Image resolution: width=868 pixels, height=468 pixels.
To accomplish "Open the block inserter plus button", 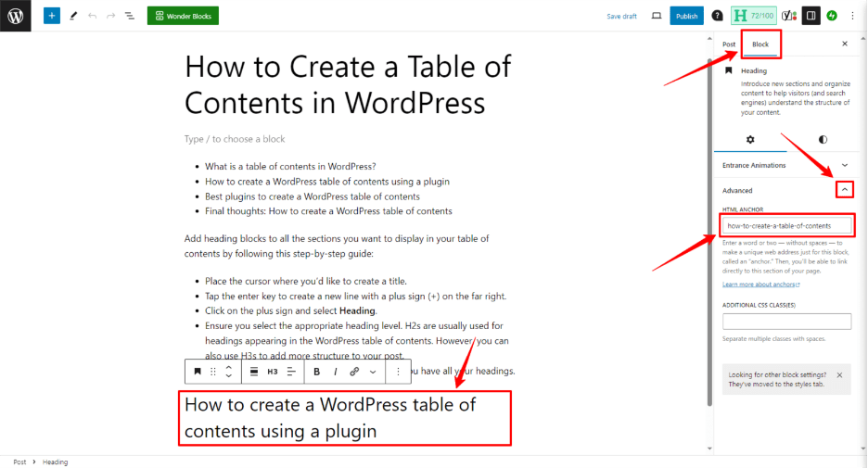I will pyautogui.click(x=52, y=16).
